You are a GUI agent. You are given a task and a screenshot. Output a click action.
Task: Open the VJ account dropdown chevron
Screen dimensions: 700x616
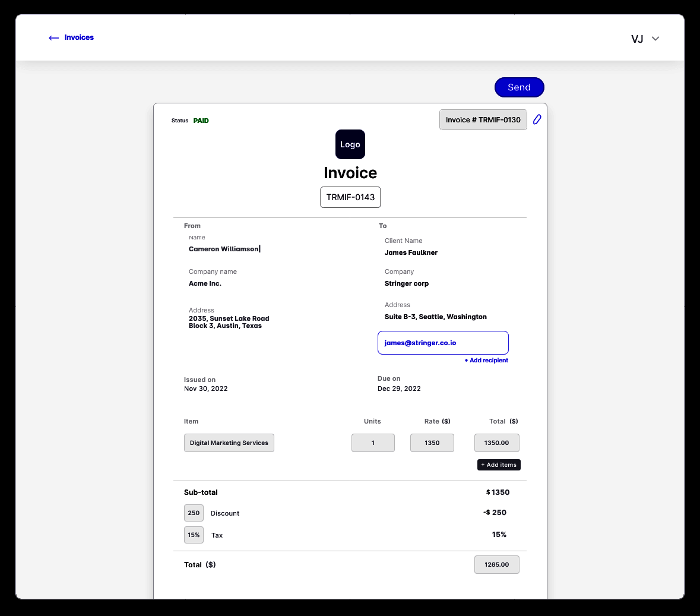(x=655, y=39)
